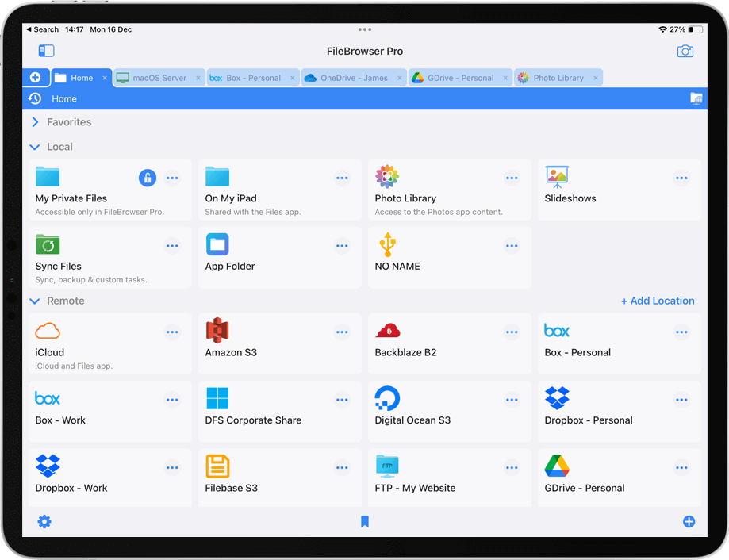Open Box - Work location

[110, 412]
